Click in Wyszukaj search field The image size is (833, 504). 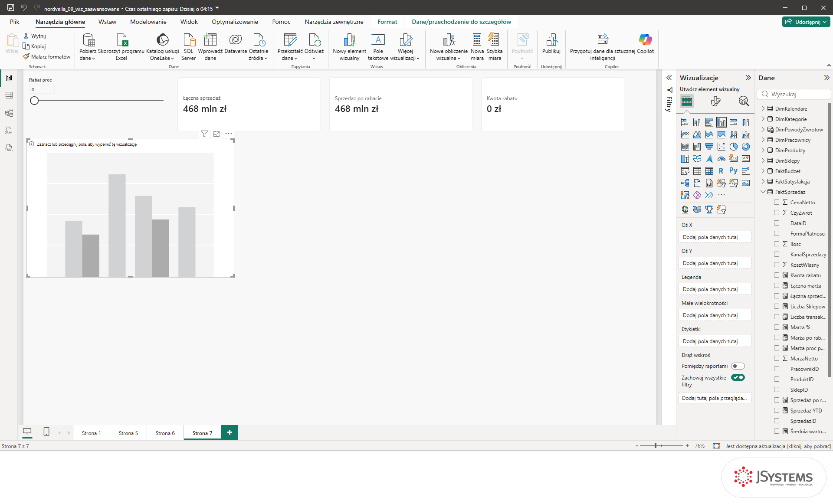tap(794, 94)
